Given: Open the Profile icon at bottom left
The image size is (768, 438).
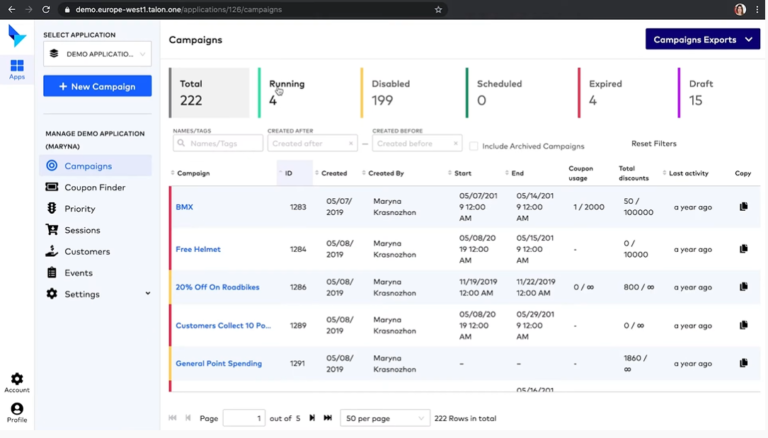Looking at the screenshot, I should click(17, 410).
